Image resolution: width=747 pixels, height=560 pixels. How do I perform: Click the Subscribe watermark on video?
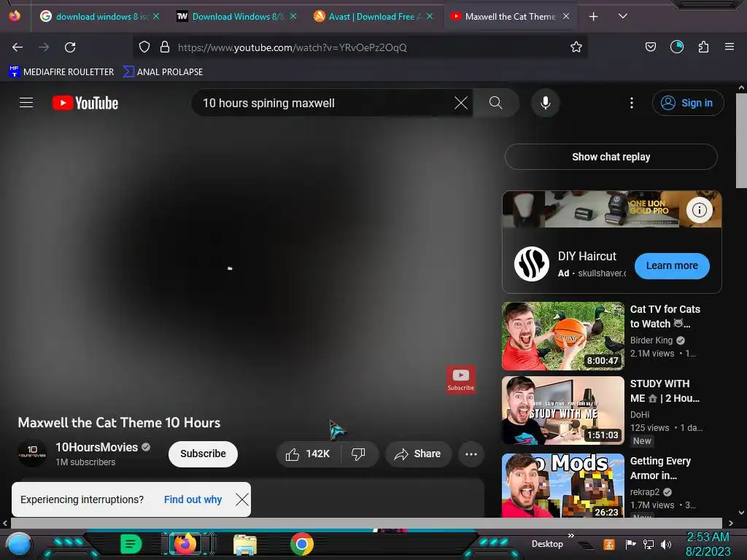(461, 379)
